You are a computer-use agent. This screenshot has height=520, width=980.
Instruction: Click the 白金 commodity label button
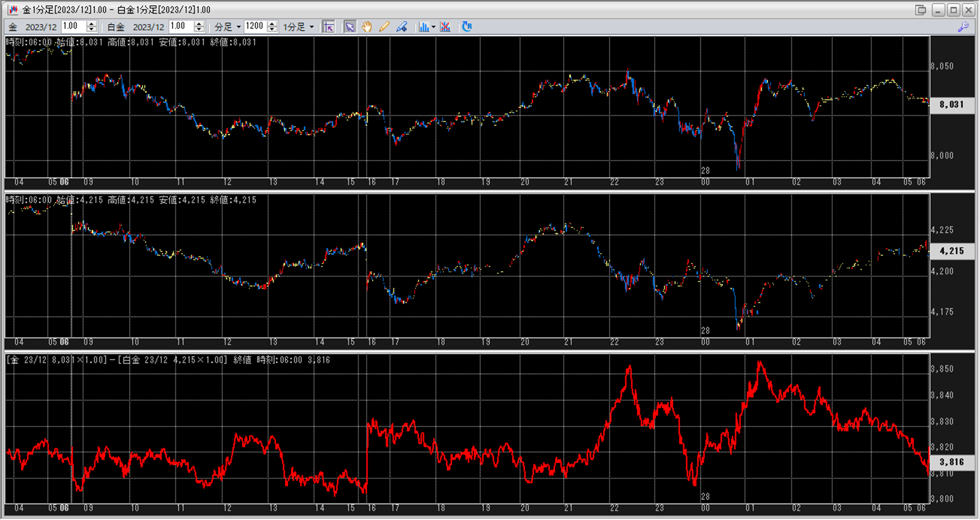[116, 27]
